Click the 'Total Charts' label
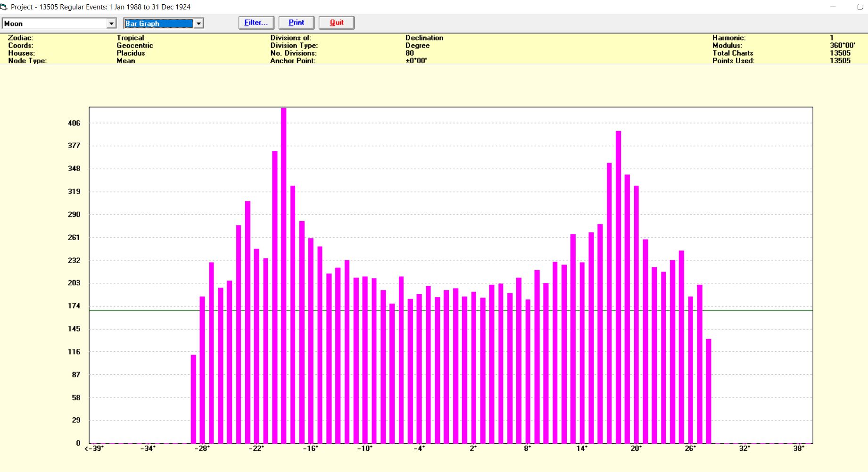The height and width of the screenshot is (472, 868). (733, 53)
